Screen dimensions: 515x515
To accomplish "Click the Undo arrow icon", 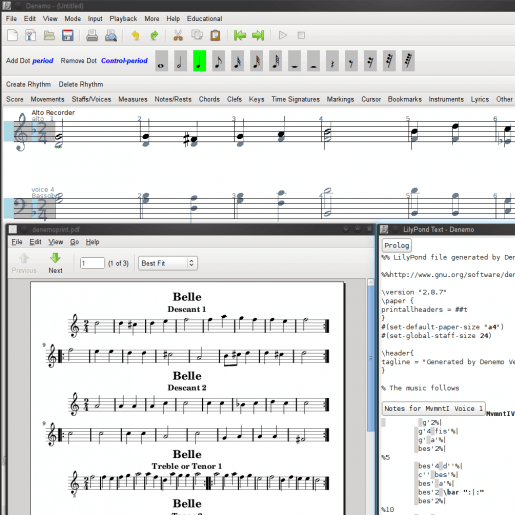I will (135, 35).
